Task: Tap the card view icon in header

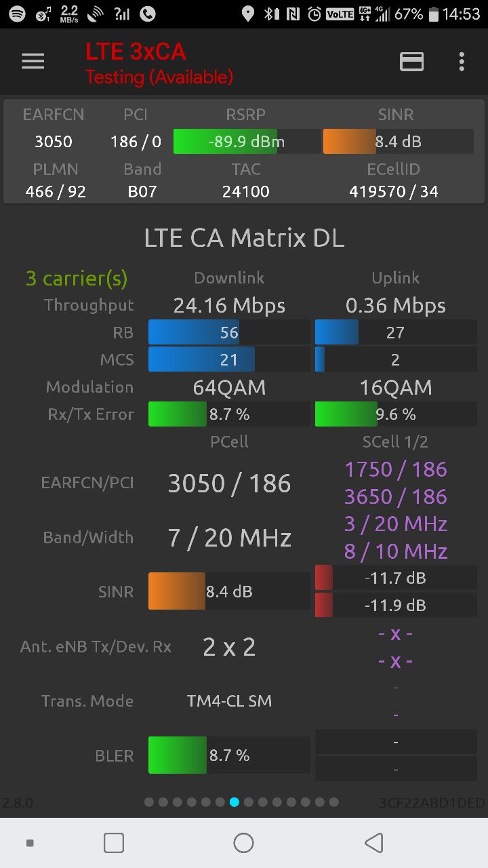Action: [x=411, y=62]
